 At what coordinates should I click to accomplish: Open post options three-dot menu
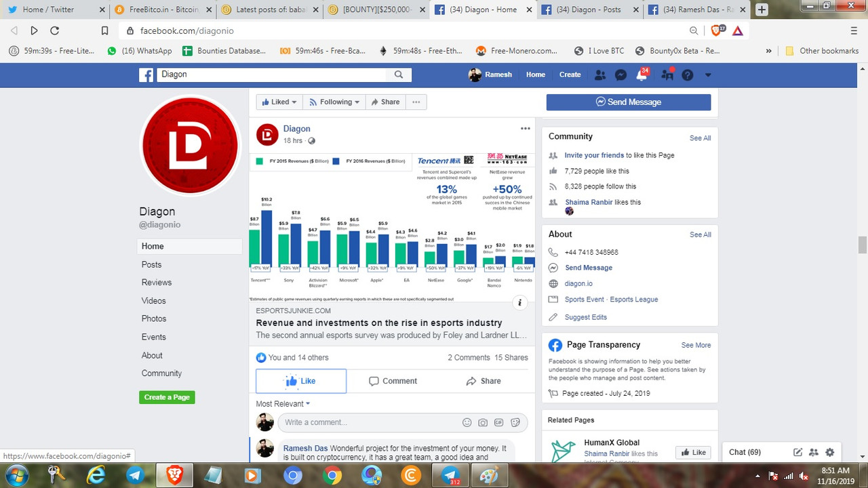[x=526, y=128]
